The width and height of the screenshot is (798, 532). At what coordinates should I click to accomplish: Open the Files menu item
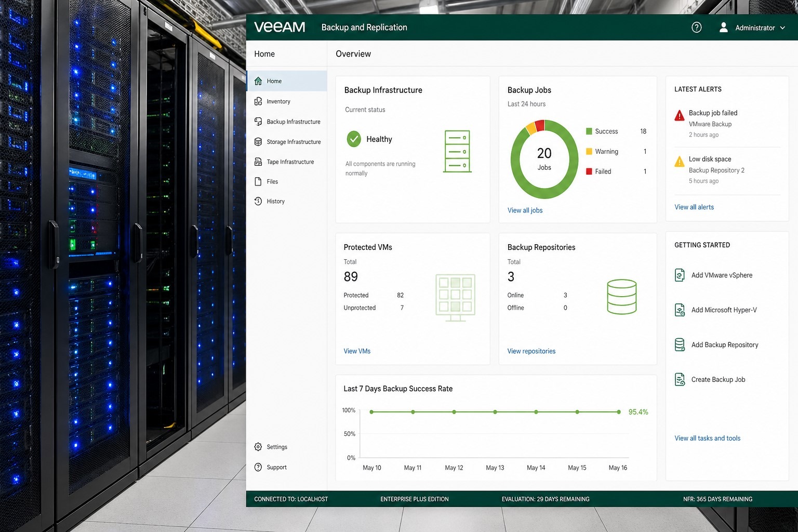click(x=272, y=181)
